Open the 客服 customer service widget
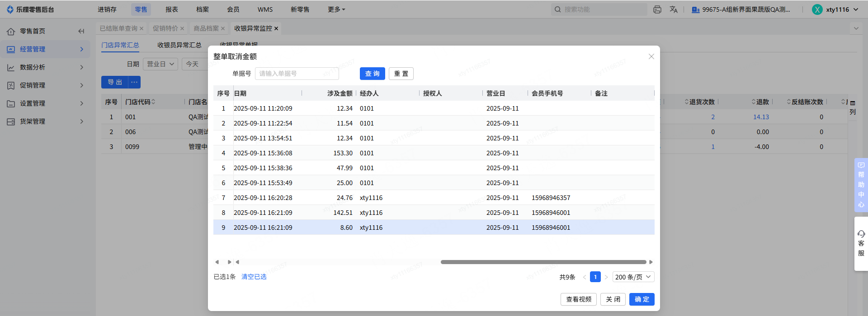The image size is (868, 316). 861,244
